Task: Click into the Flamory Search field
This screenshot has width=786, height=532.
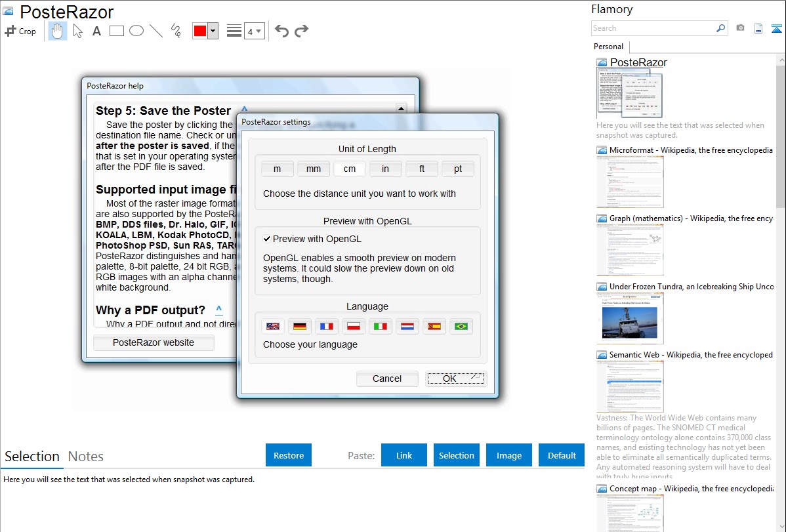Action: click(654, 28)
